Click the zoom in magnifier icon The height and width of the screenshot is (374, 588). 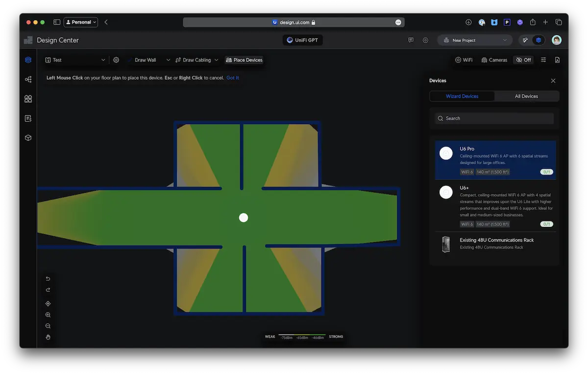48,315
